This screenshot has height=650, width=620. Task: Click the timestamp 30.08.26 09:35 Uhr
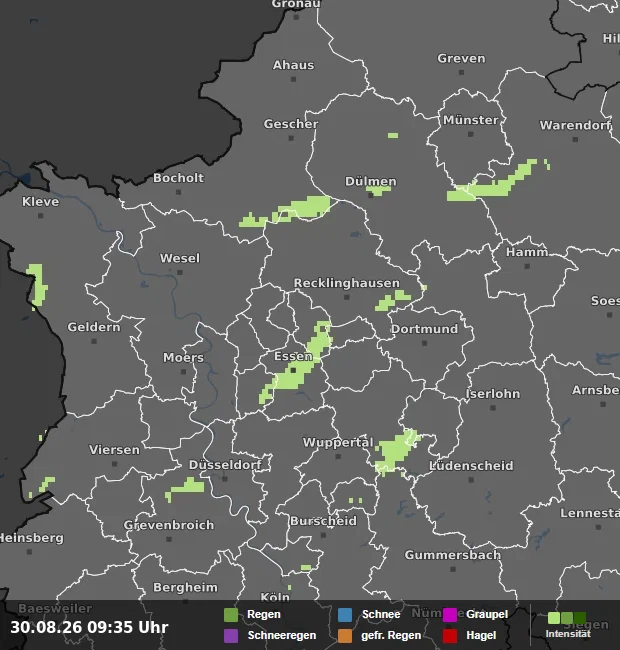(89, 627)
